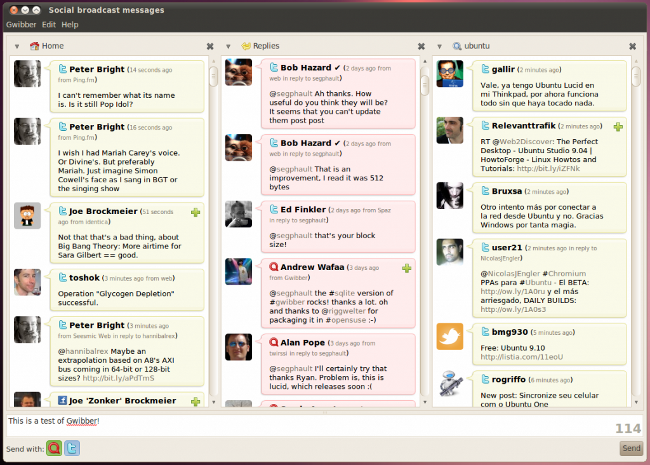
Task: Close the Replies stream column
Action: pos(422,46)
